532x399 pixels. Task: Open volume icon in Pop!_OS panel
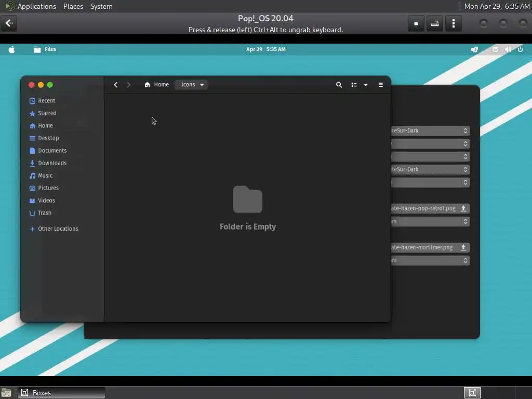(508, 49)
